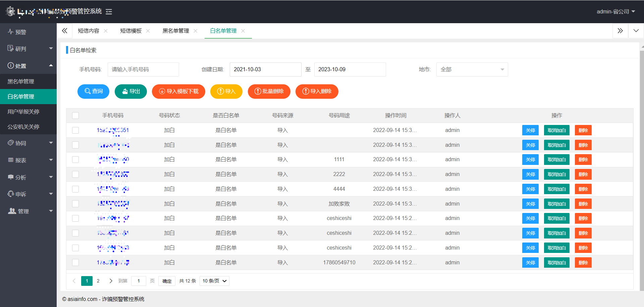644x307 pixels.
Task: Click the 批量删除 button
Action: (x=269, y=91)
